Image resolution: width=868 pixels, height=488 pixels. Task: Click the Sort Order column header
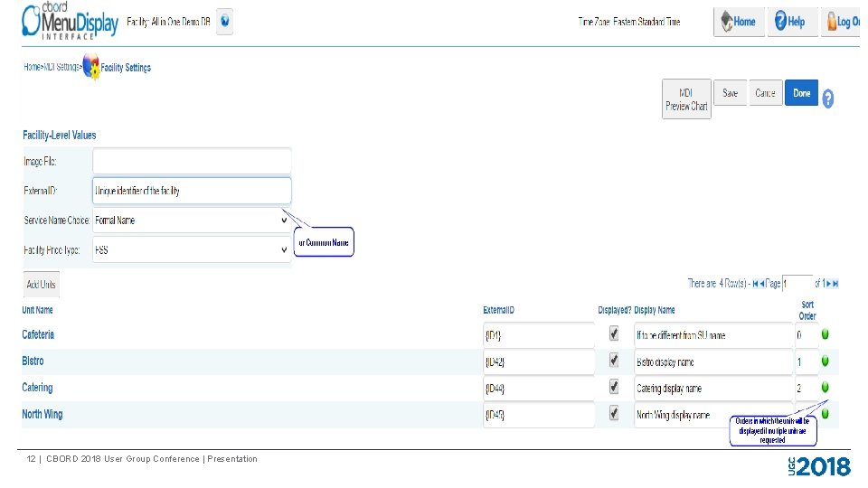807,310
